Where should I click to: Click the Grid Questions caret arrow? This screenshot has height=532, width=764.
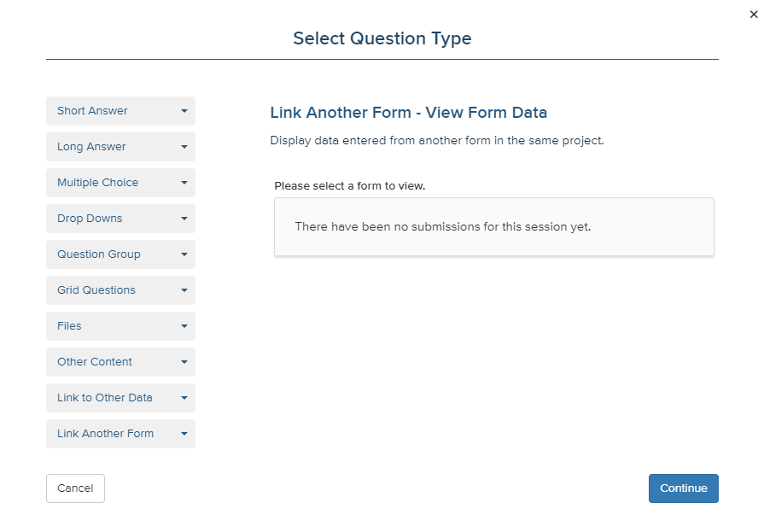[184, 290]
